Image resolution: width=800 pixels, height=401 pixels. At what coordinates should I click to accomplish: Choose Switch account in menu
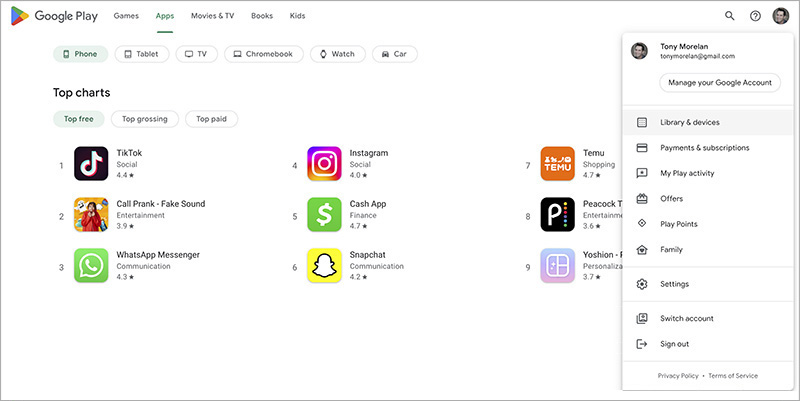(x=708, y=318)
